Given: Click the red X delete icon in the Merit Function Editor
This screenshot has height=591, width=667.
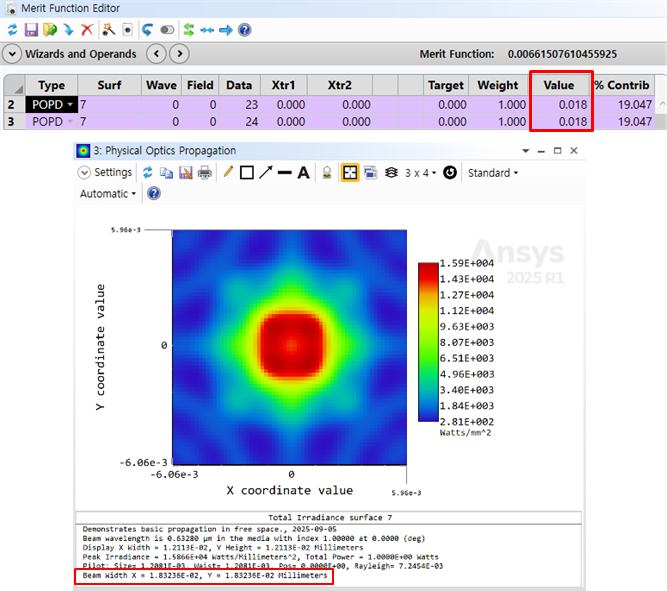Looking at the screenshot, I should click(87, 30).
